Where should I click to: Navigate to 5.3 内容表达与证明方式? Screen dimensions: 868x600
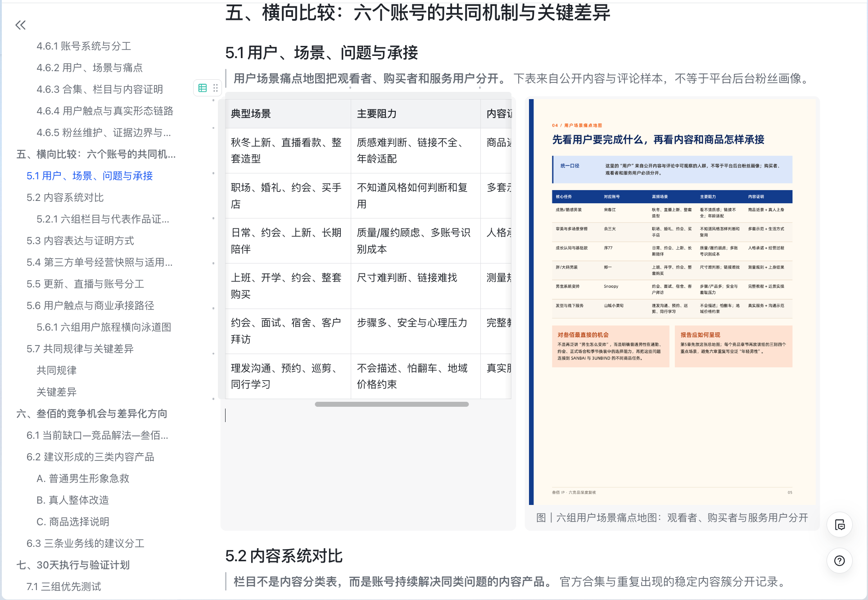80,241
